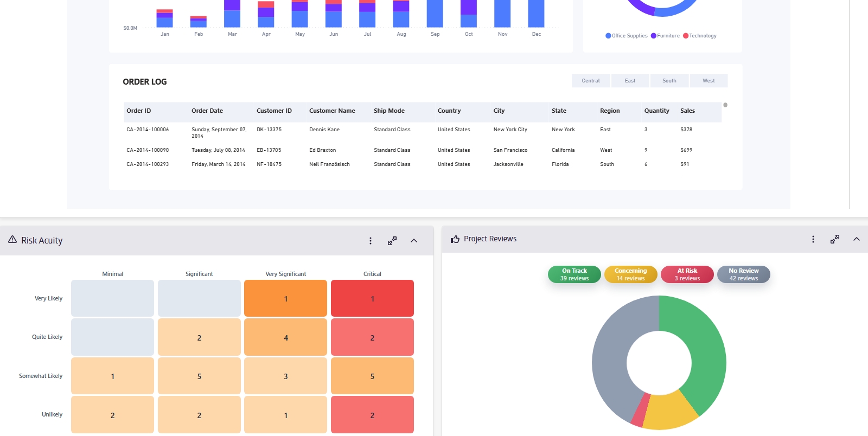The height and width of the screenshot is (436, 868).
Task: Select Quite Likely Very Significant cell showing 4
Action: (x=285, y=337)
